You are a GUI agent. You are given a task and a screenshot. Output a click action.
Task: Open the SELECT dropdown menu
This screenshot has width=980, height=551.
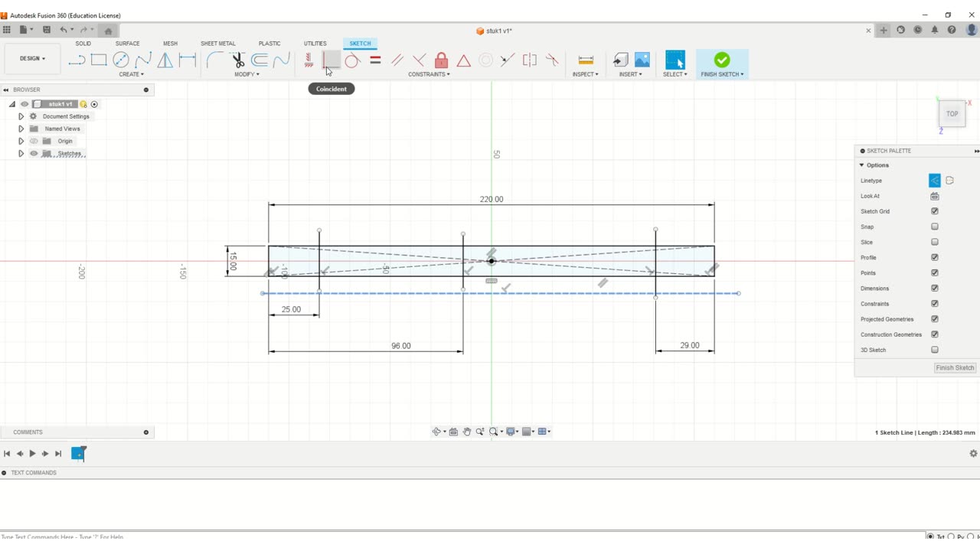[675, 74]
